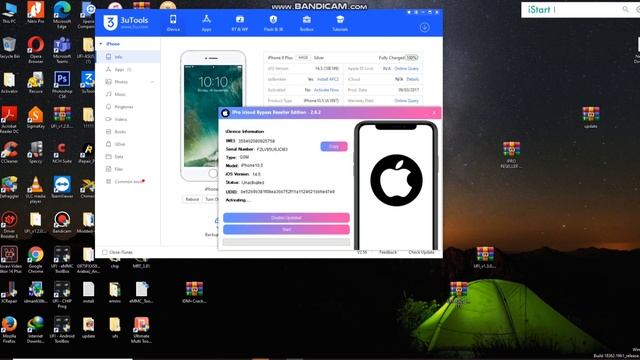Click Online Query link for Apple ID Lock
Screen dimensions: 640x360
[406, 69]
